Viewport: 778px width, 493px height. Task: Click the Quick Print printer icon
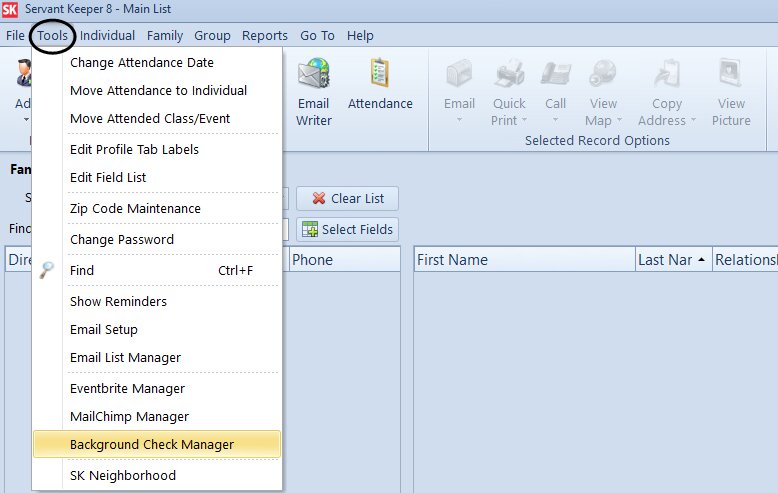click(x=509, y=76)
